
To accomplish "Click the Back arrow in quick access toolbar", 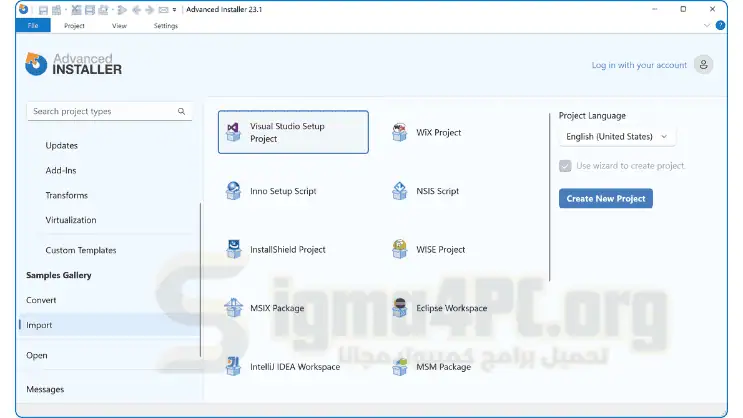I will [x=136, y=9].
